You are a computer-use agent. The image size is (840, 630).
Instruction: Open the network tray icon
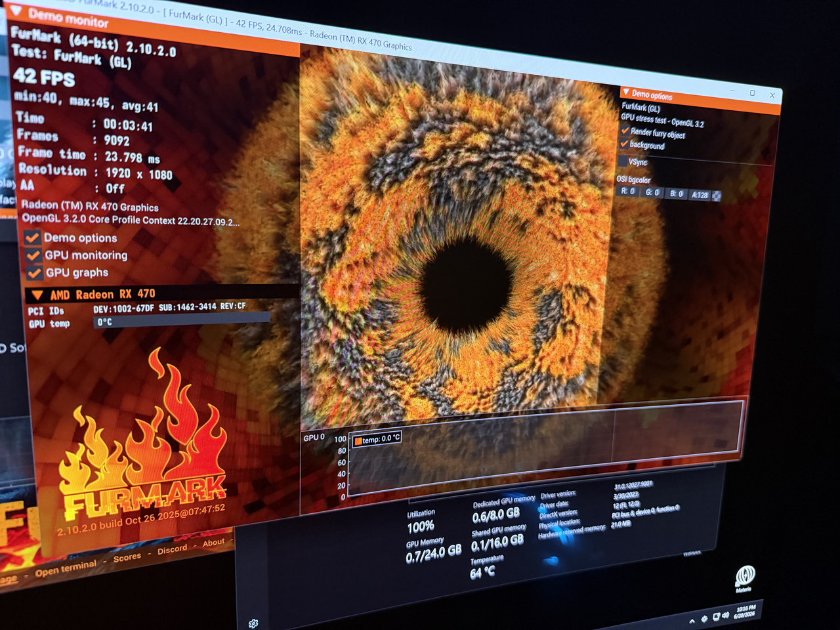(716, 616)
